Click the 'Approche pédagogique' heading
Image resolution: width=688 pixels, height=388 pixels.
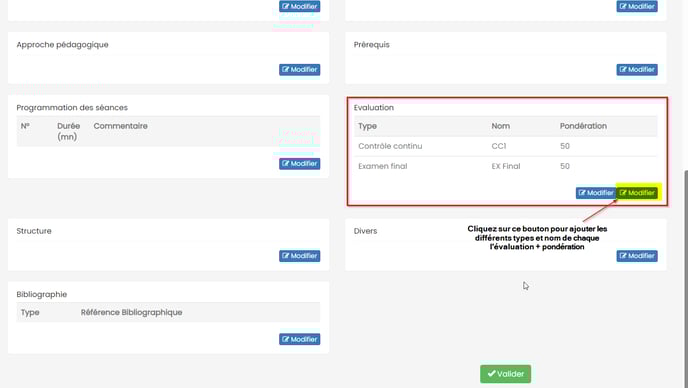(62, 45)
